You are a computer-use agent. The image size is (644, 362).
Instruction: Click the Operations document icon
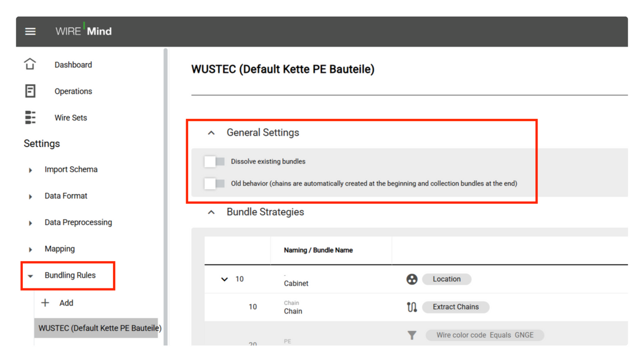coord(30,91)
